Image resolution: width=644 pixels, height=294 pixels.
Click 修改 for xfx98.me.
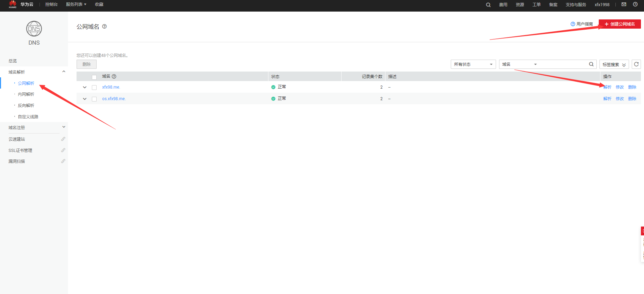(620, 87)
